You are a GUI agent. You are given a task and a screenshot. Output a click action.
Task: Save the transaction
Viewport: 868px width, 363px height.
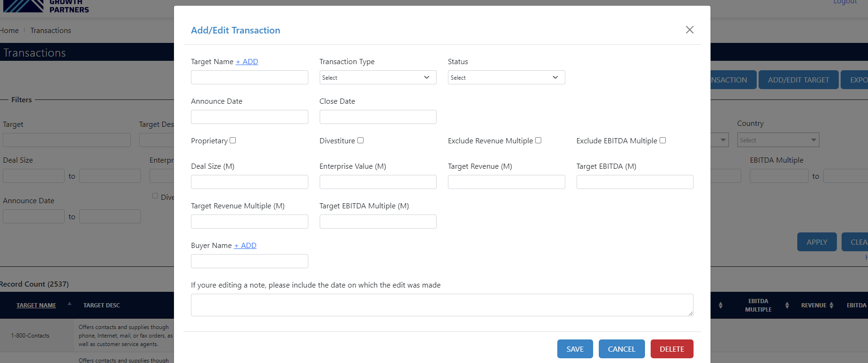(575, 349)
